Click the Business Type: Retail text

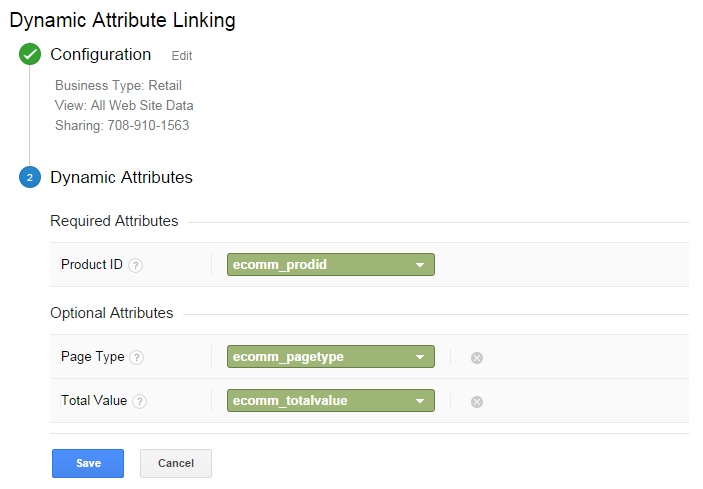click(x=118, y=86)
